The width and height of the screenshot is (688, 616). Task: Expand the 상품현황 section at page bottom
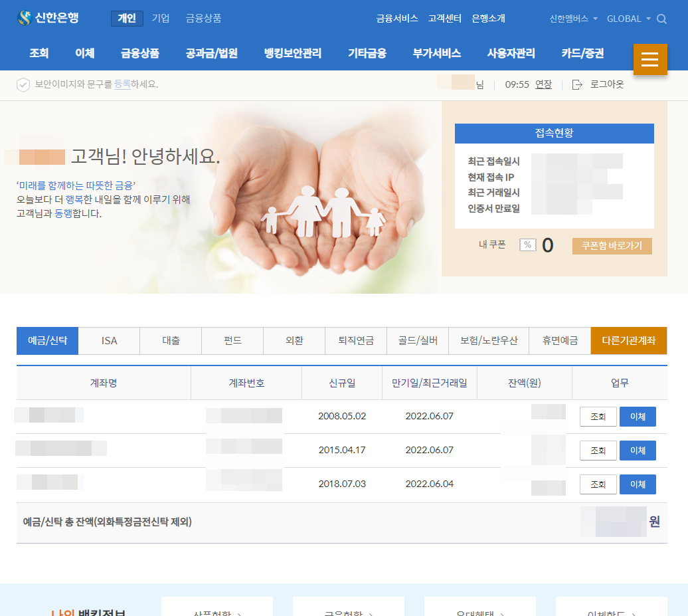(x=217, y=613)
